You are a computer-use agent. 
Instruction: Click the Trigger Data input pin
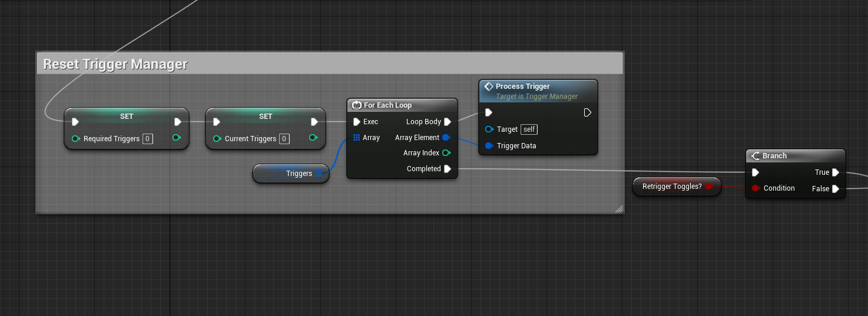(489, 146)
